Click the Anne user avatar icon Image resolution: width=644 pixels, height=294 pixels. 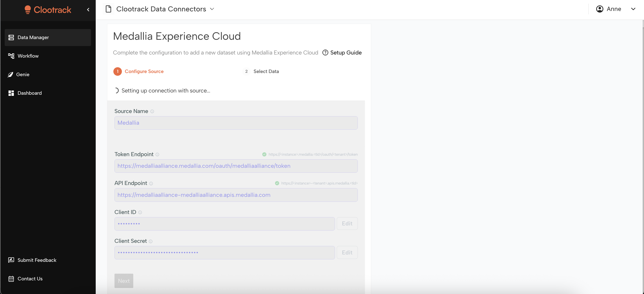(x=600, y=9)
